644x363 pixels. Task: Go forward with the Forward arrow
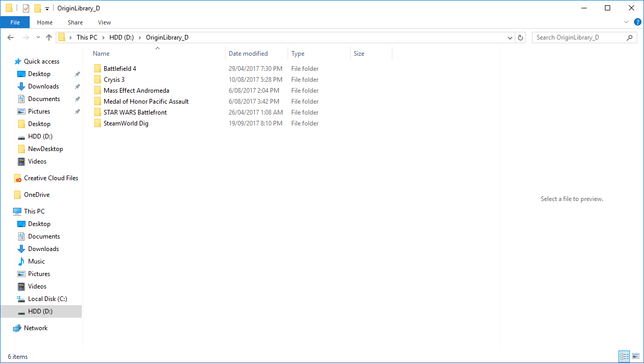[x=26, y=37]
